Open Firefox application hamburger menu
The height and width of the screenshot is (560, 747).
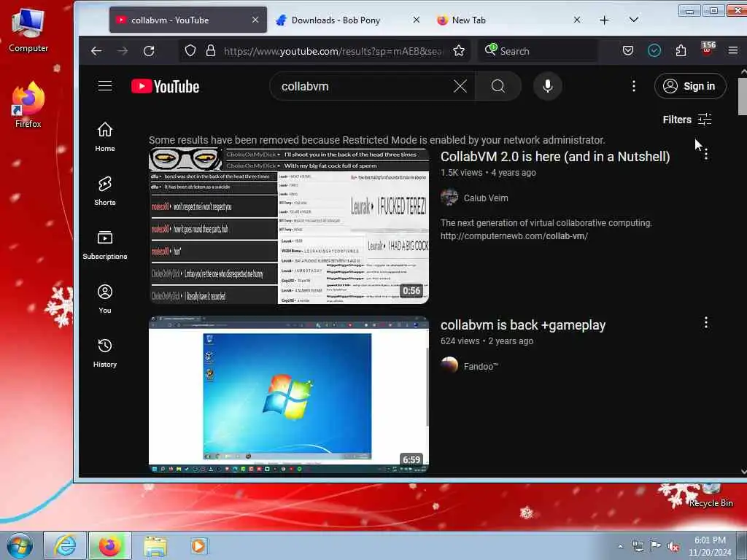pos(733,50)
